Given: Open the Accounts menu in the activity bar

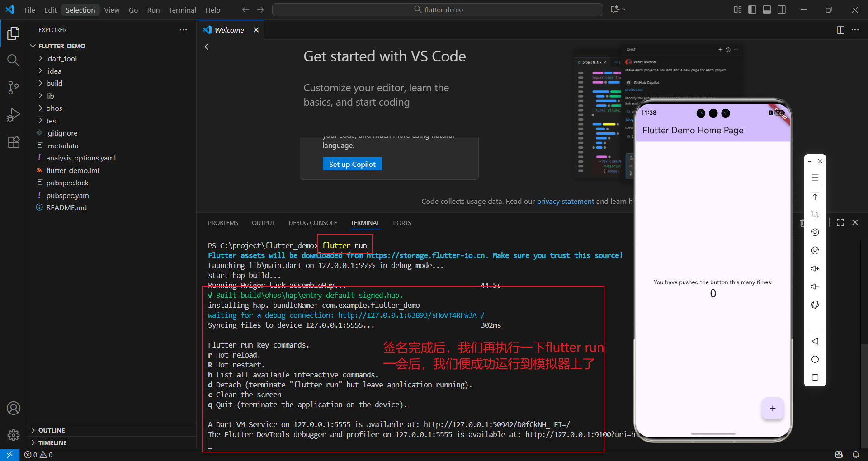Looking at the screenshot, I should [x=14, y=408].
